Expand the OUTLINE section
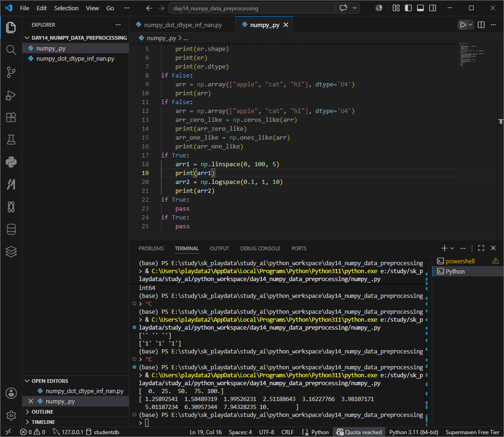The height and width of the screenshot is (437, 504). click(x=76, y=412)
